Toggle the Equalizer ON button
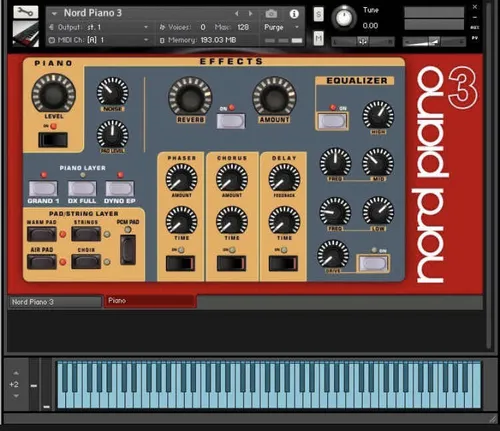 click(x=332, y=121)
